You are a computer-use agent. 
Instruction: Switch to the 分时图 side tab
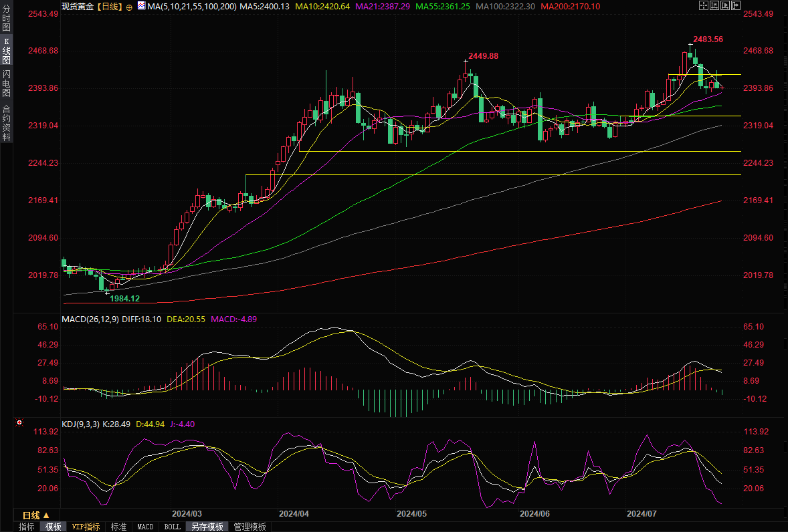pos(6,19)
